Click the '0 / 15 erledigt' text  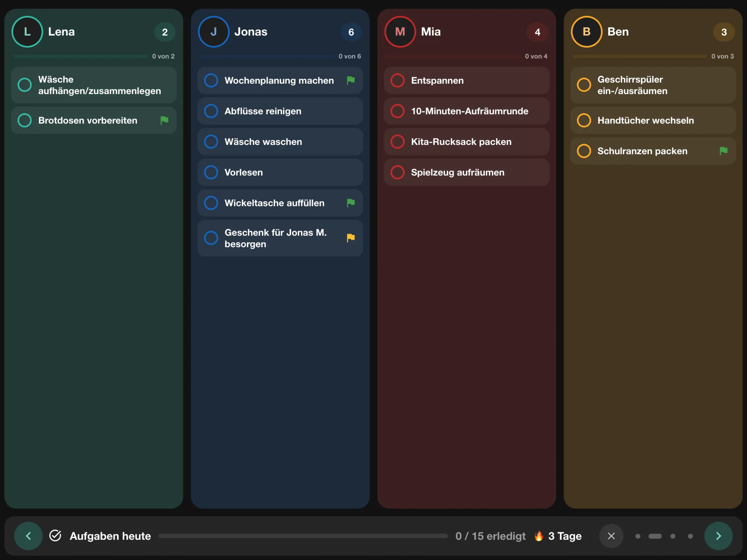tap(490, 536)
